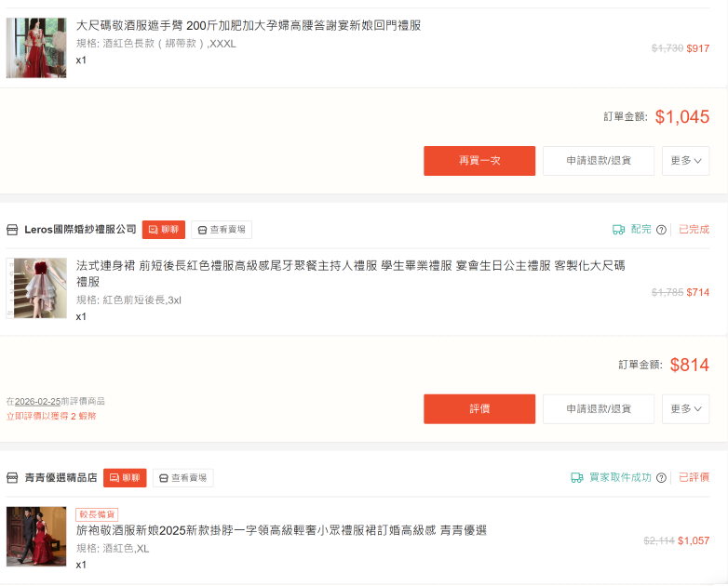Click 評價 button to rate order

coord(479,409)
